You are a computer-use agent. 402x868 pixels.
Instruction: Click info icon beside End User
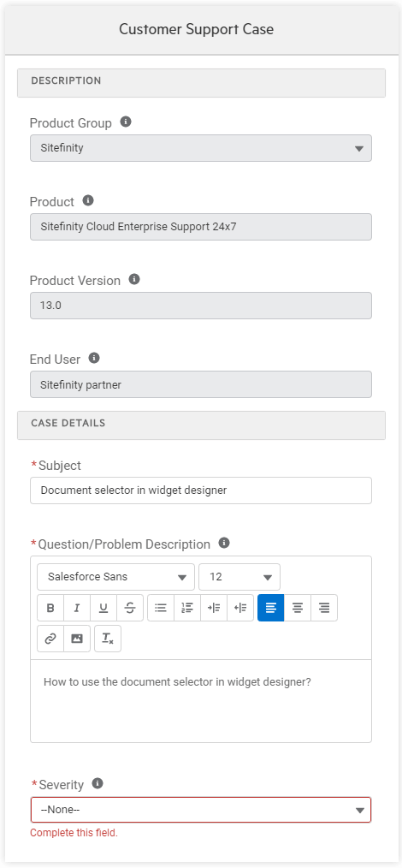point(94,358)
